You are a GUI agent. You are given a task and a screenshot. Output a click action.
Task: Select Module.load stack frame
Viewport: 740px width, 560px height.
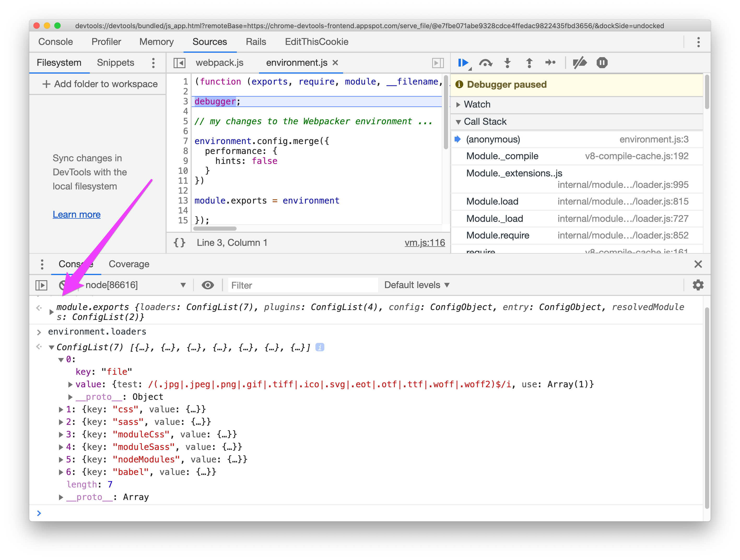point(577,202)
